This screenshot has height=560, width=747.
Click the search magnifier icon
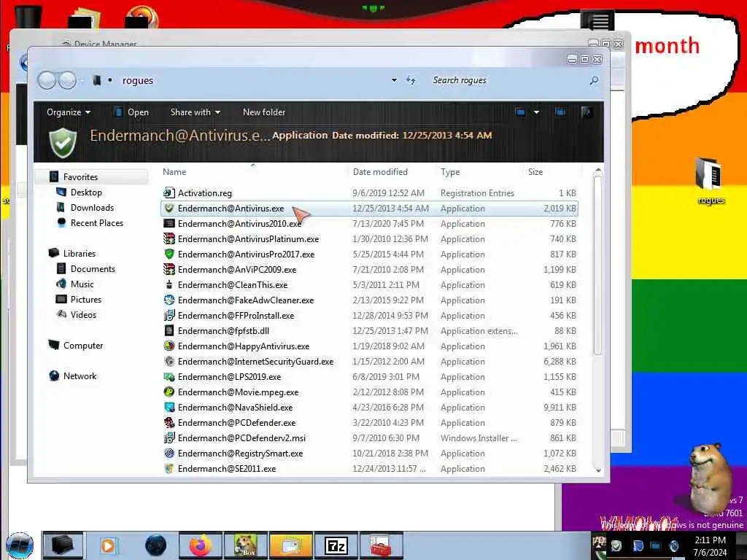coord(594,80)
